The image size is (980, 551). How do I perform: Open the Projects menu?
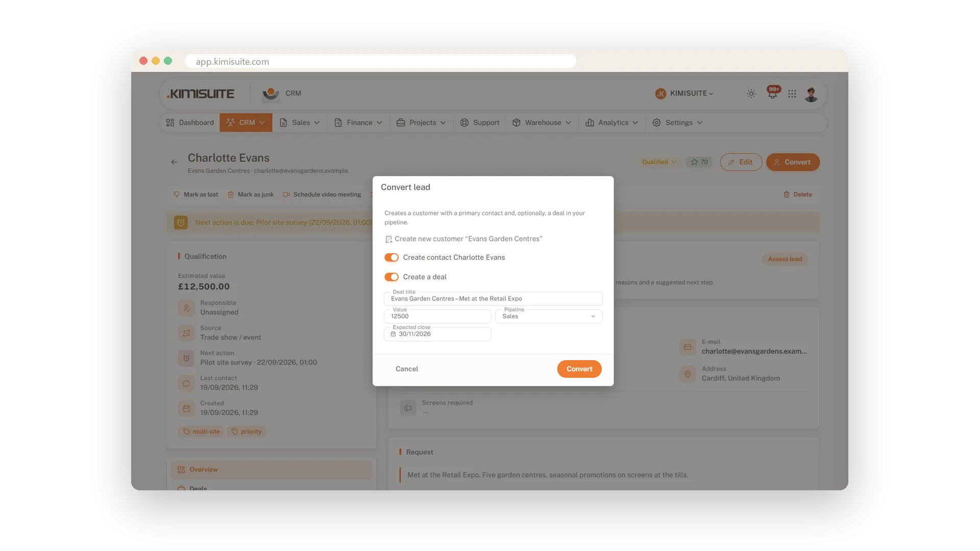pos(422,122)
